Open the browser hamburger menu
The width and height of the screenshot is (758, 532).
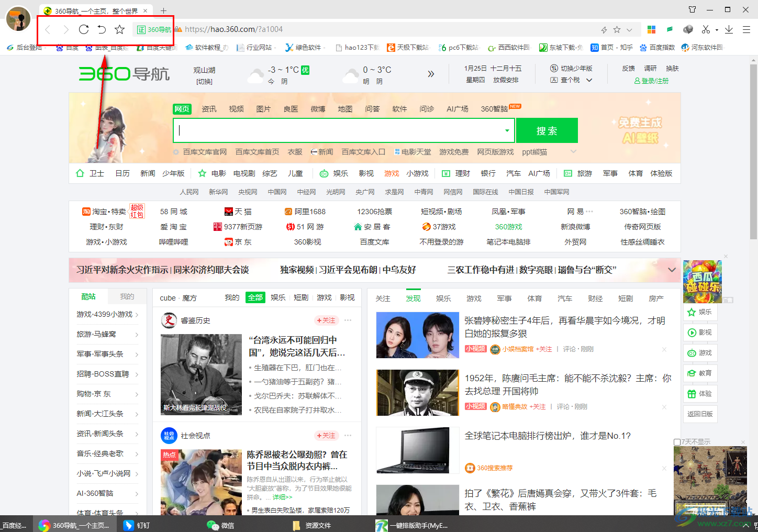click(746, 29)
